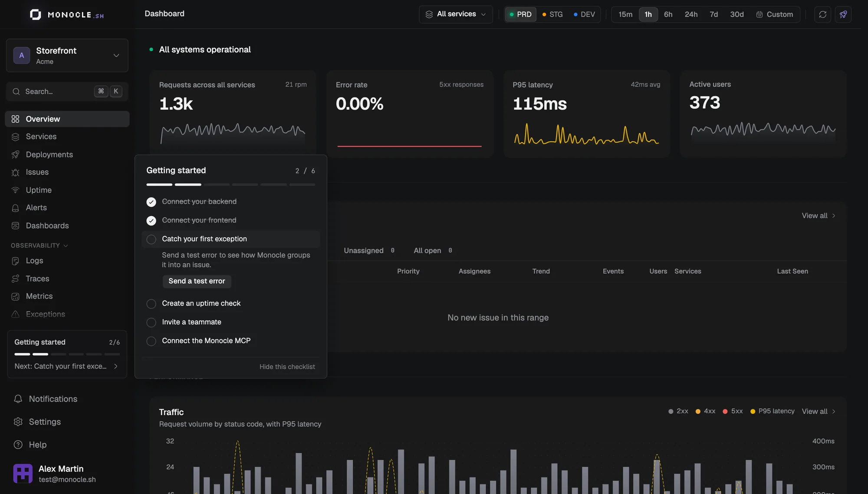Click the Deployments rocket icon in sidebar

(x=16, y=155)
